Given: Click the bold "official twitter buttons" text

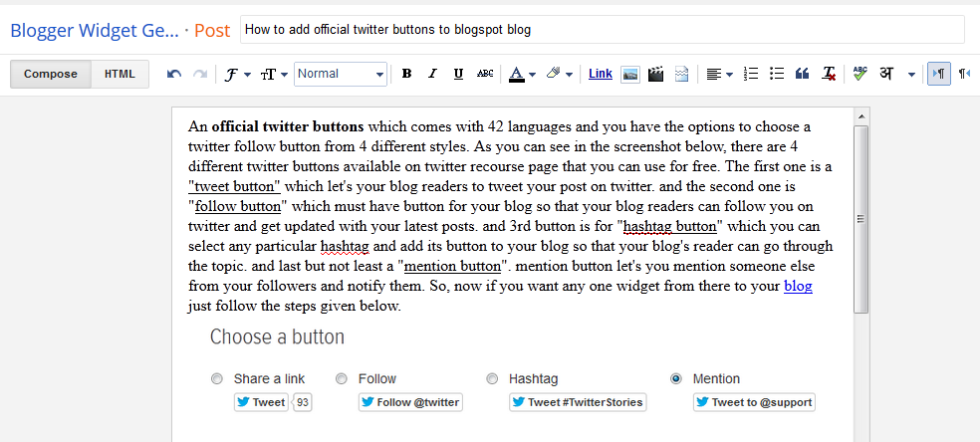Looking at the screenshot, I should click(x=288, y=126).
